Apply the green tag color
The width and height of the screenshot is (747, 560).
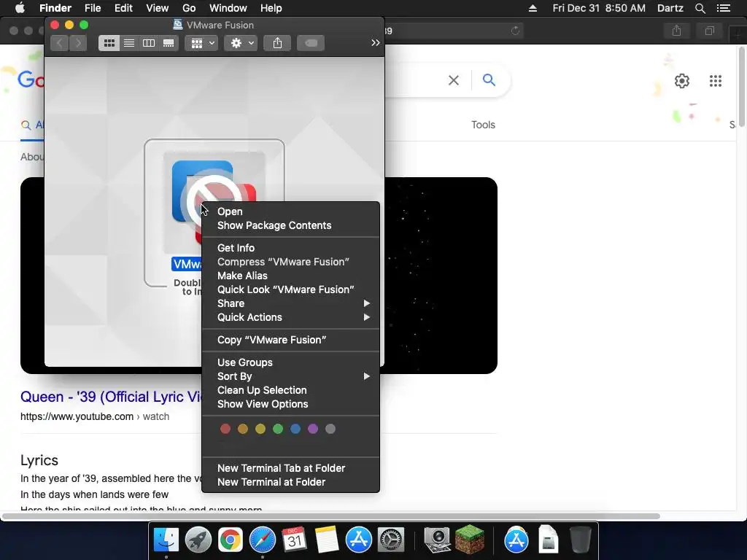pos(278,429)
